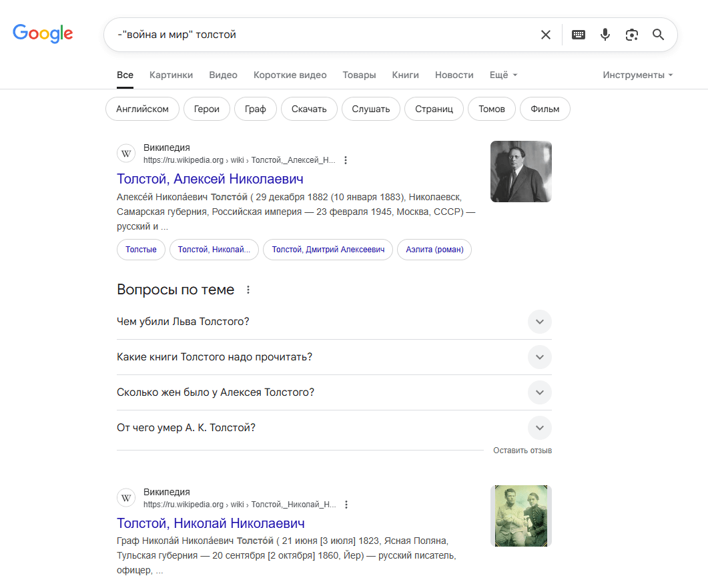Open the Толстые sitelink chip
The height and width of the screenshot is (588, 708).
click(141, 250)
